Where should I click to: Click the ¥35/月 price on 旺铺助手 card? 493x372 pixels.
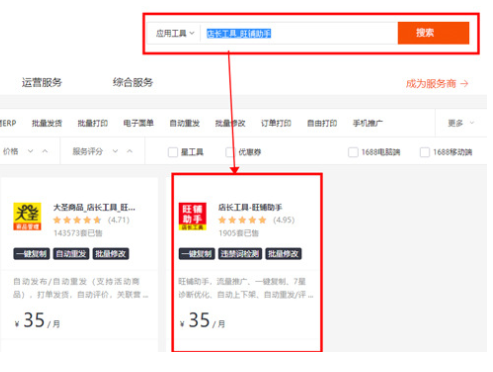202,321
